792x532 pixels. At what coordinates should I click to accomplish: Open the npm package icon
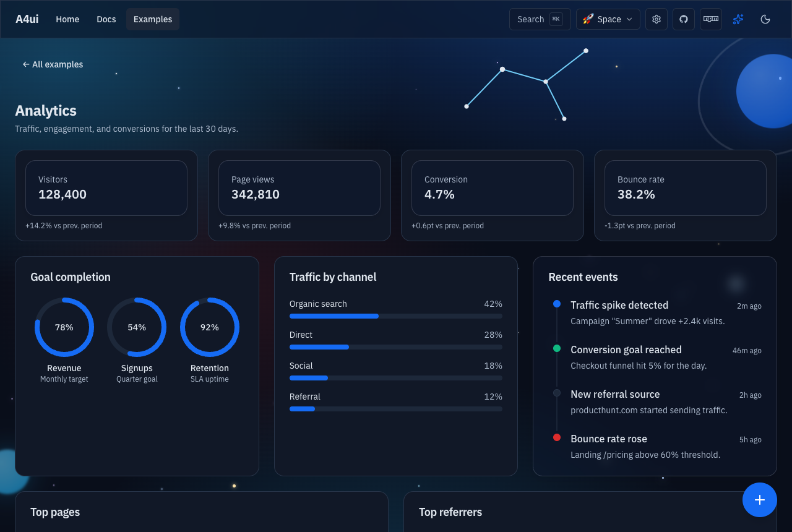point(711,19)
